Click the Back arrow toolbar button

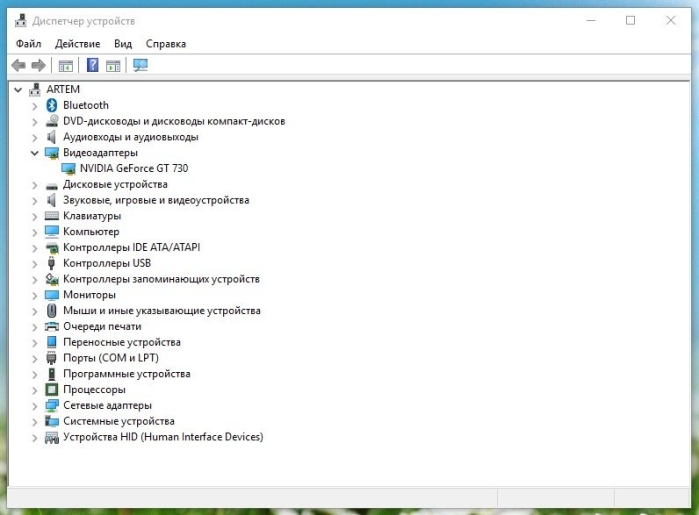(18, 66)
